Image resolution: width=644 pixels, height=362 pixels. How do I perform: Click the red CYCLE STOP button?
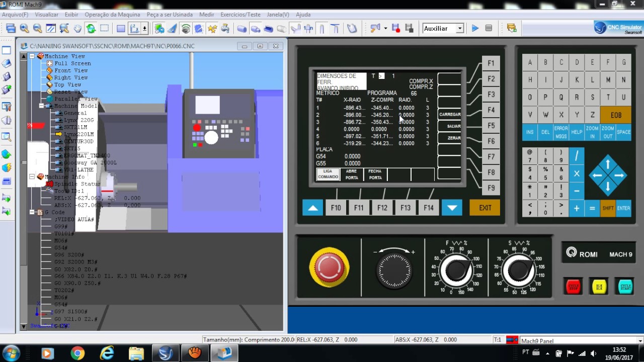[x=573, y=287]
